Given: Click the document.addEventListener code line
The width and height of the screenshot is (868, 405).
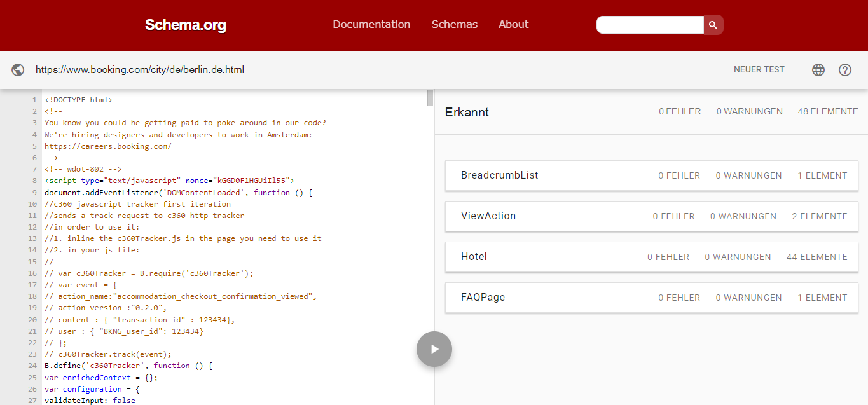Looking at the screenshot, I should 178,193.
